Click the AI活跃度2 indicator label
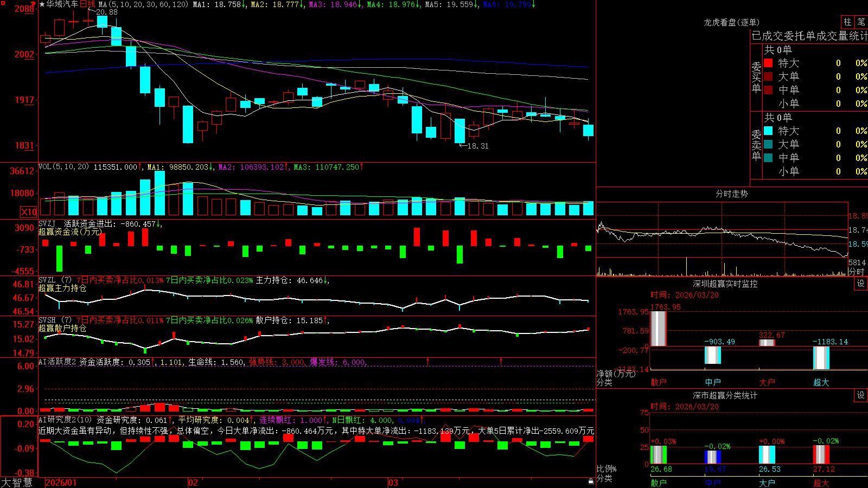The image size is (868, 488). [x=58, y=362]
